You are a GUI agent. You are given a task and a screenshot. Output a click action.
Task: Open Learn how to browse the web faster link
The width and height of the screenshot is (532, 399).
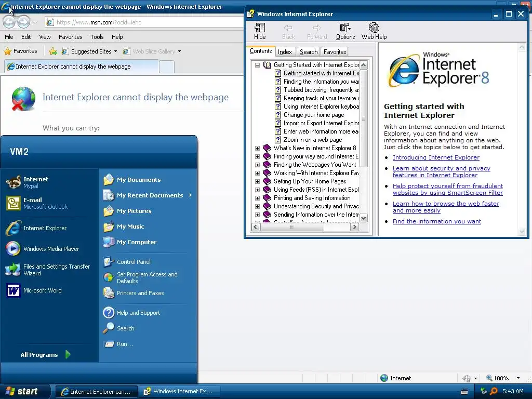pyautogui.click(x=446, y=207)
